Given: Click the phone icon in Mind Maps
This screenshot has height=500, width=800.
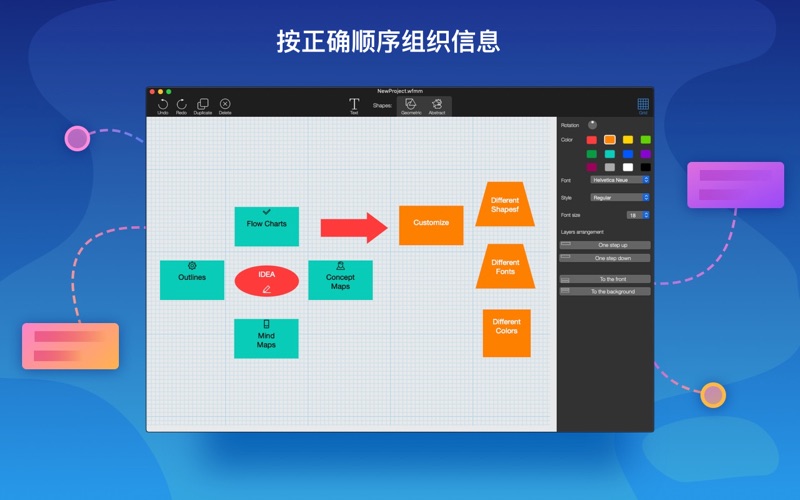Looking at the screenshot, I should click(266, 324).
